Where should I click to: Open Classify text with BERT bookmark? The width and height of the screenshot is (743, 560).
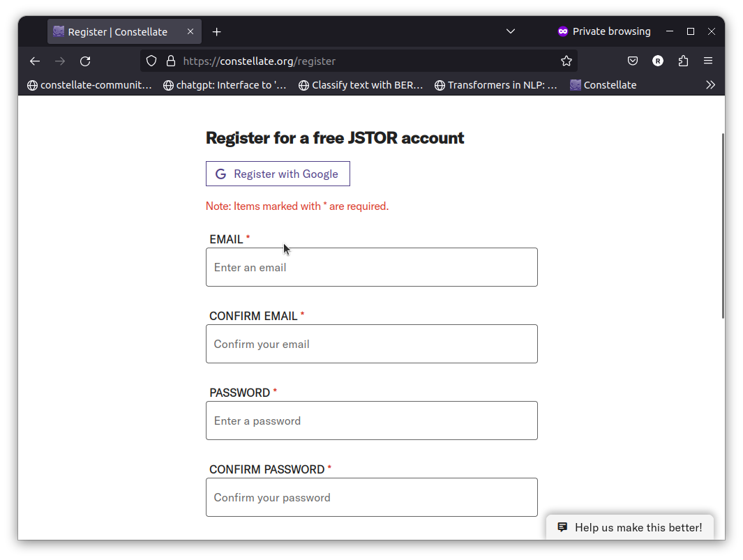click(361, 85)
